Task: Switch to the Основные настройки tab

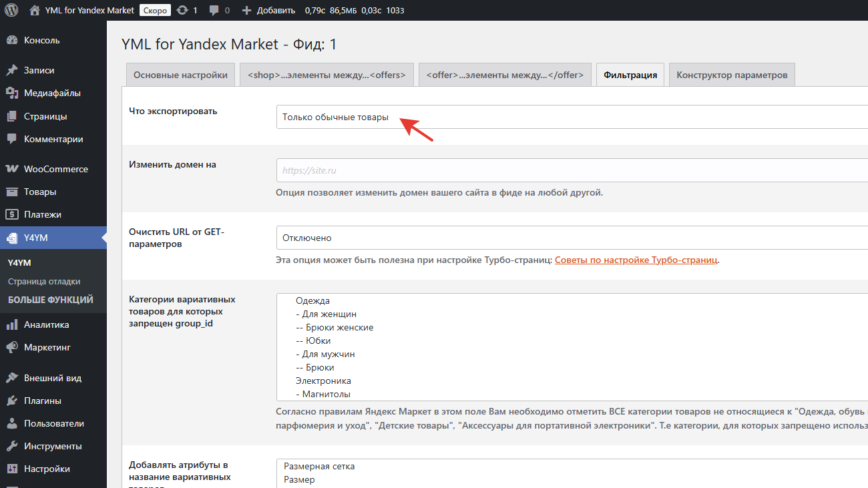Action: tap(180, 75)
